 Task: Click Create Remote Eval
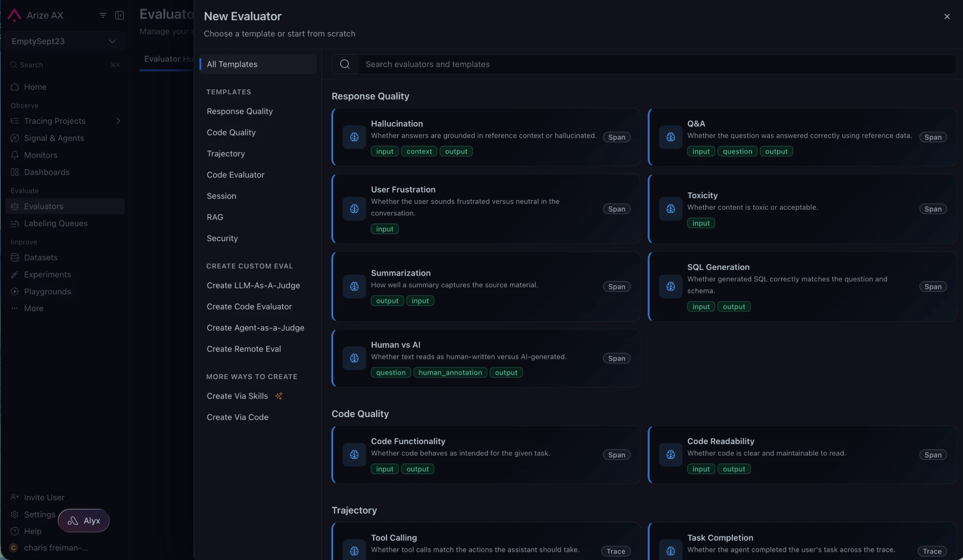click(244, 349)
